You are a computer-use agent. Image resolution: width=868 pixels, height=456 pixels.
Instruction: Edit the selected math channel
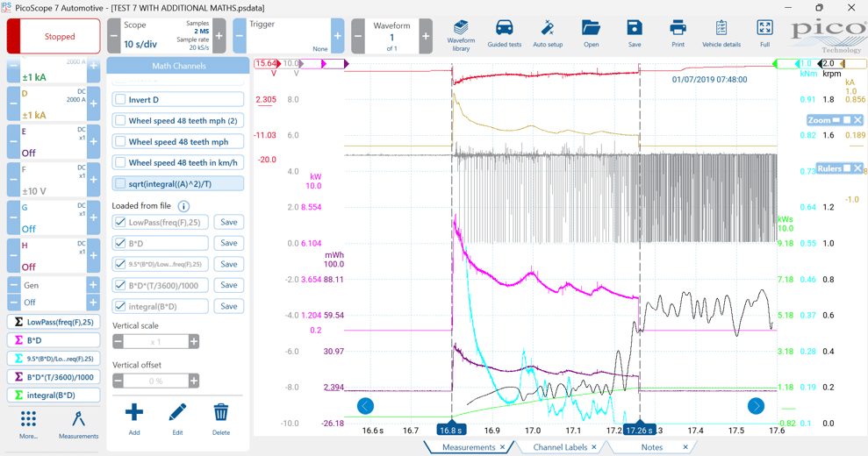[x=177, y=419]
